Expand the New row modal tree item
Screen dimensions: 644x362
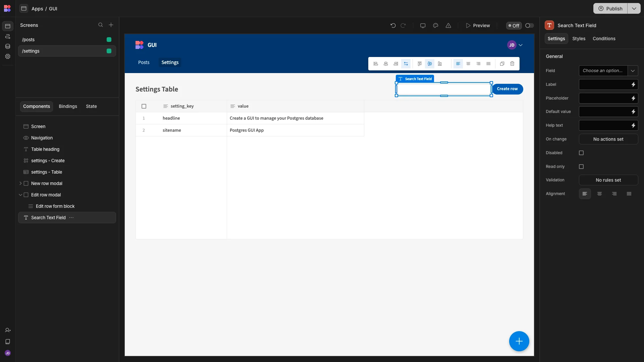point(20,183)
